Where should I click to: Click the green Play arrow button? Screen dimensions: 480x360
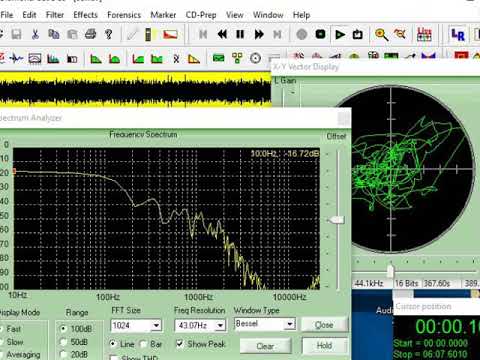(340, 34)
